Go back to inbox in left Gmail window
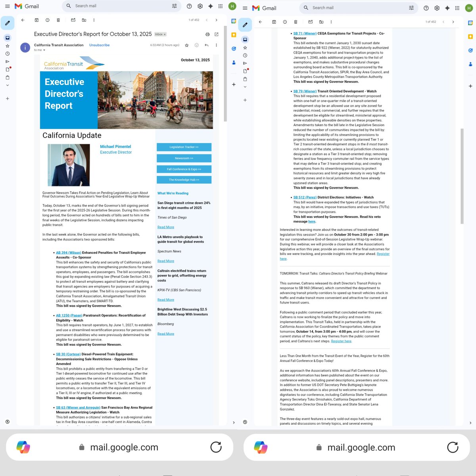Viewport: 476px width, 476px height. 23,20
